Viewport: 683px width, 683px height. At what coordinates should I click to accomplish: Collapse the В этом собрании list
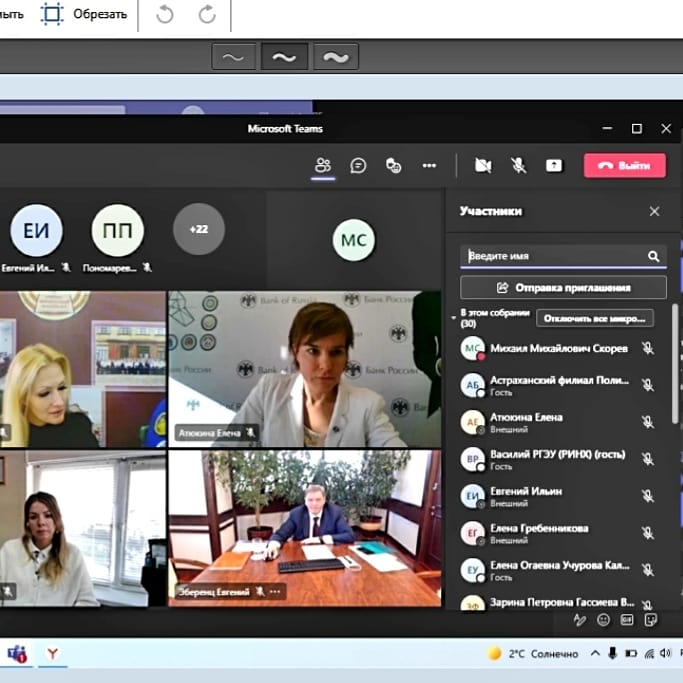coord(454,317)
